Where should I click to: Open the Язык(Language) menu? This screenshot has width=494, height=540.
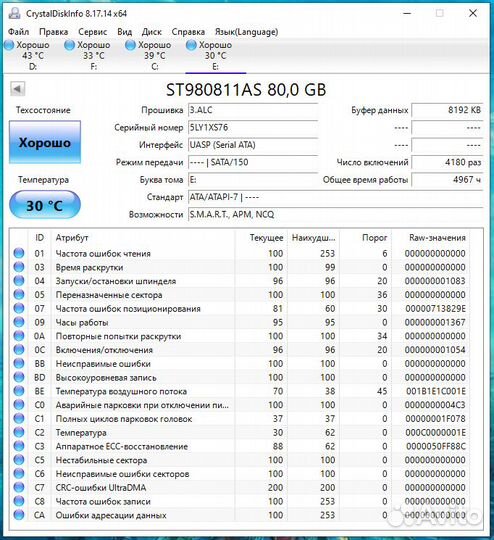(246, 32)
